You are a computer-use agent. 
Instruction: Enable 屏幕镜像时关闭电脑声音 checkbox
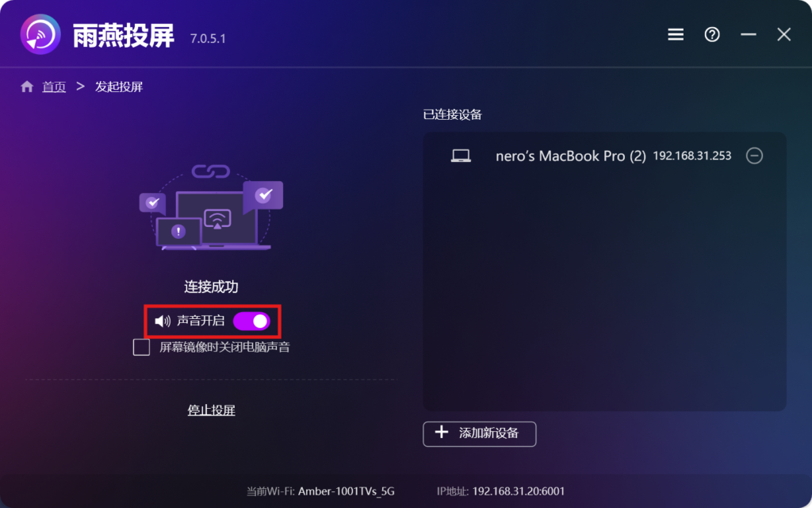(141, 347)
